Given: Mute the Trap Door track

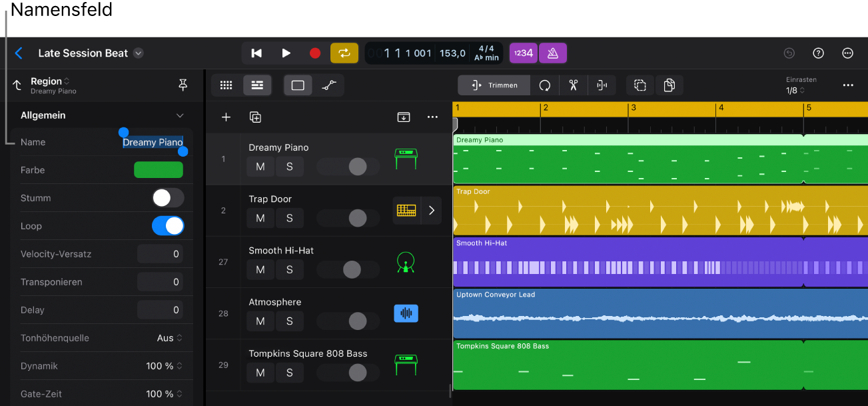Looking at the screenshot, I should click(x=260, y=218).
